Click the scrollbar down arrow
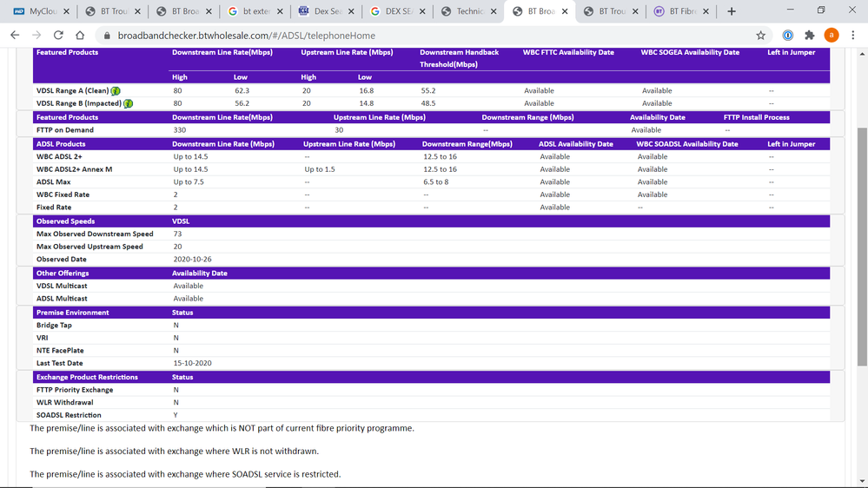 [861, 481]
